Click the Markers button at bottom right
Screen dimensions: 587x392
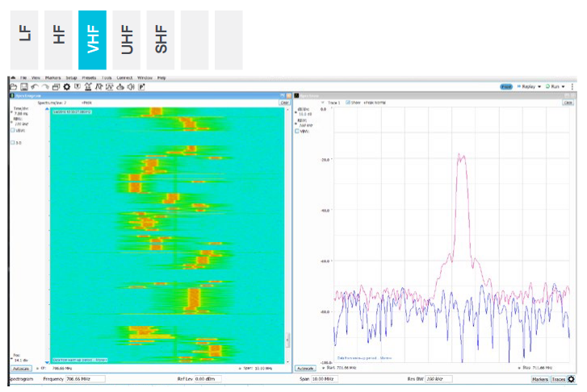pyautogui.click(x=540, y=379)
